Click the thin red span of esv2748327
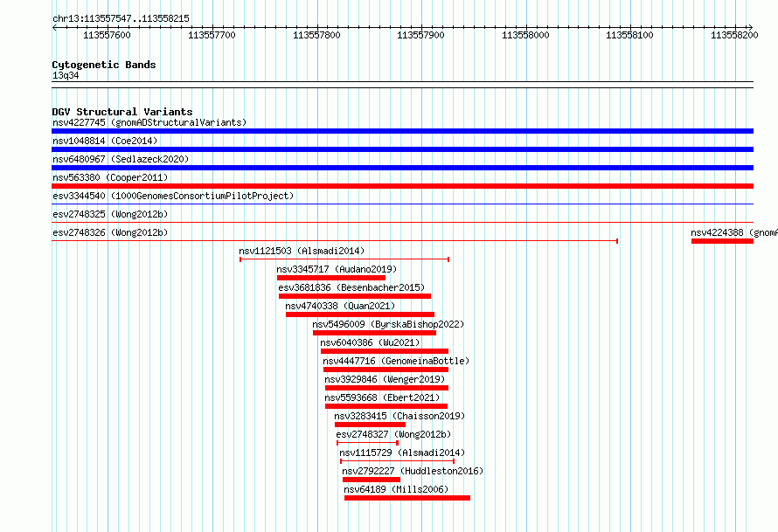This screenshot has height=532, width=778. click(x=368, y=443)
